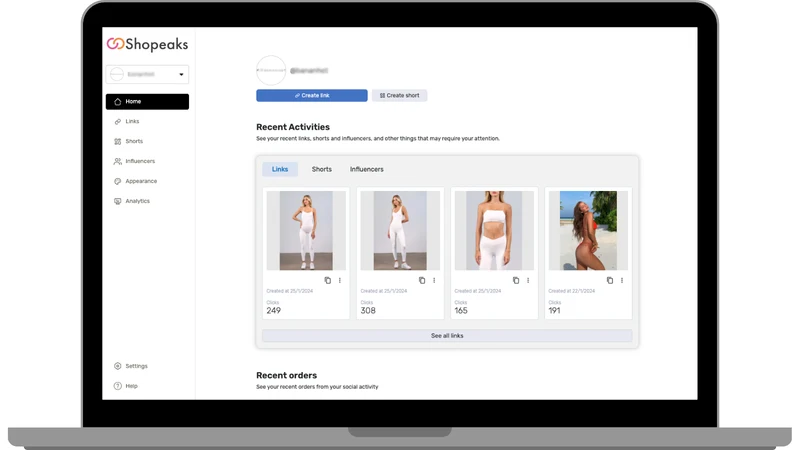Switch to the Shorts tab

coord(321,169)
